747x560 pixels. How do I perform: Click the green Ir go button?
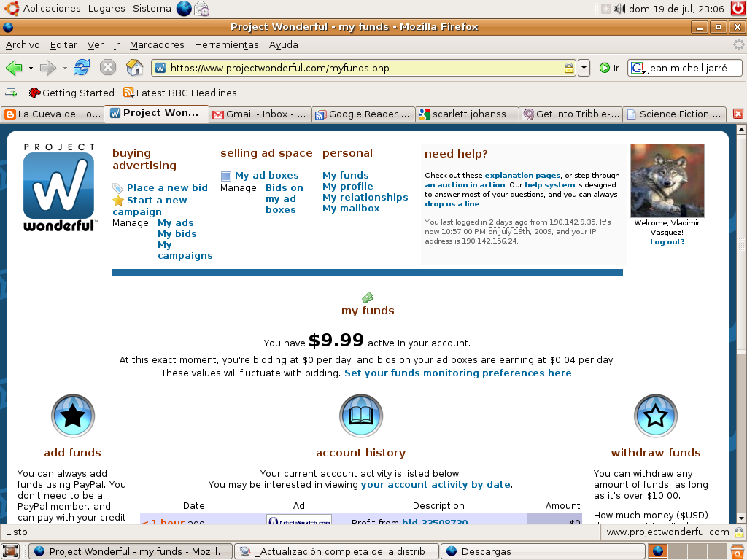(609, 68)
